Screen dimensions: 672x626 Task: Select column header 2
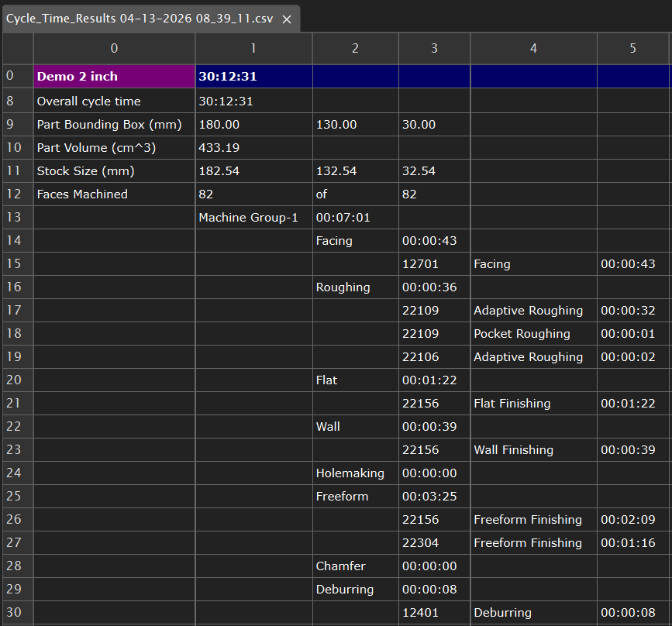(355, 48)
